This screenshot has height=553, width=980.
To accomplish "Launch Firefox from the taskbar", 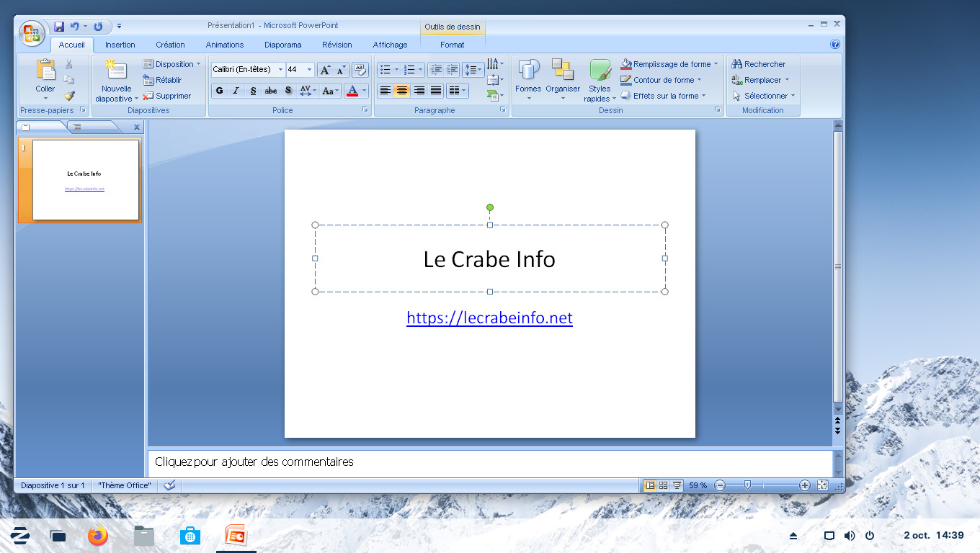I will 97,536.
